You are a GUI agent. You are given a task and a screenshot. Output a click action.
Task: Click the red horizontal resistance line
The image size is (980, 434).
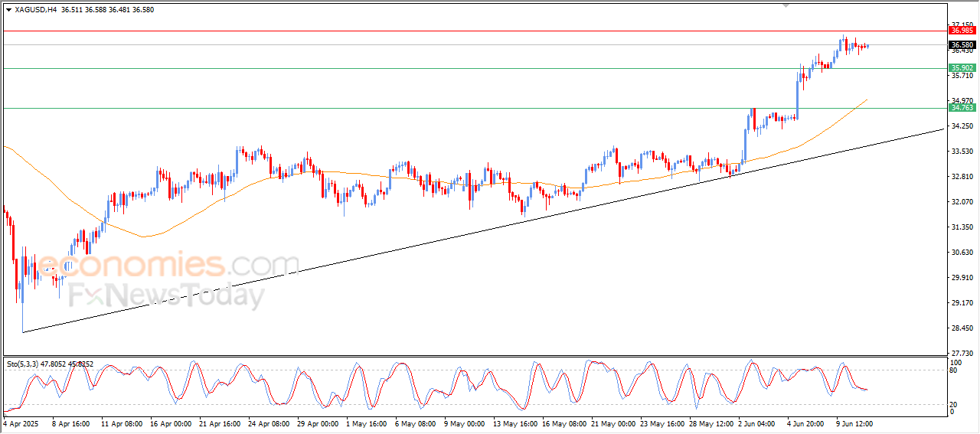459,31
